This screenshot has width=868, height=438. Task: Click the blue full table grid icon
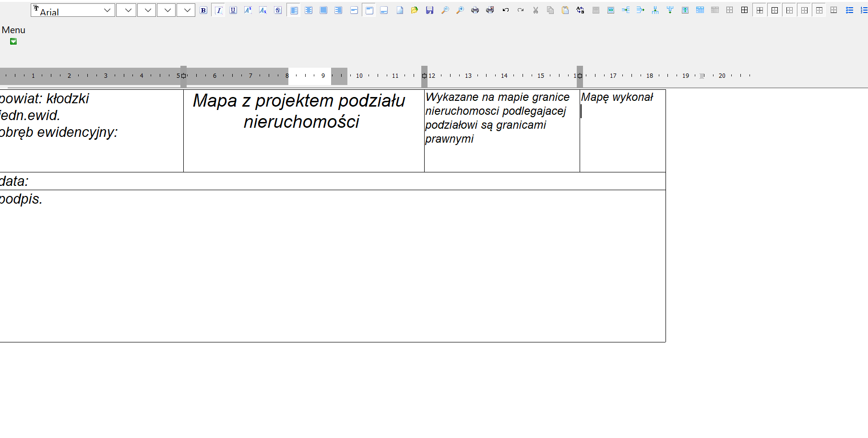[700, 10]
